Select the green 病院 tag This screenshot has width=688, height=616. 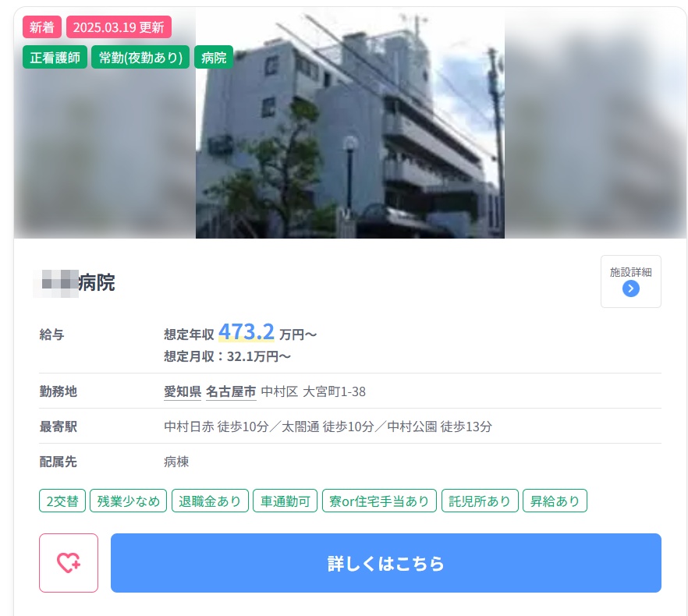(214, 58)
